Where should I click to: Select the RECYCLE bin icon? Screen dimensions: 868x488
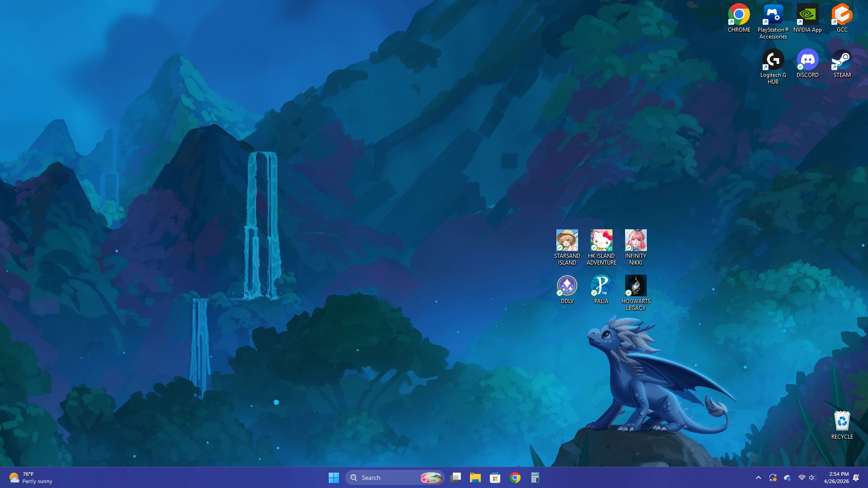click(842, 426)
